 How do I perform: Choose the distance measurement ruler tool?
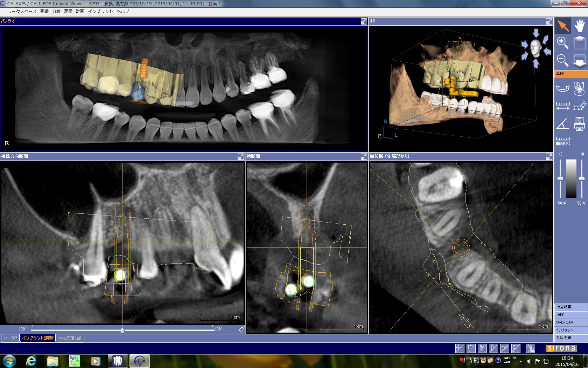pos(562,106)
